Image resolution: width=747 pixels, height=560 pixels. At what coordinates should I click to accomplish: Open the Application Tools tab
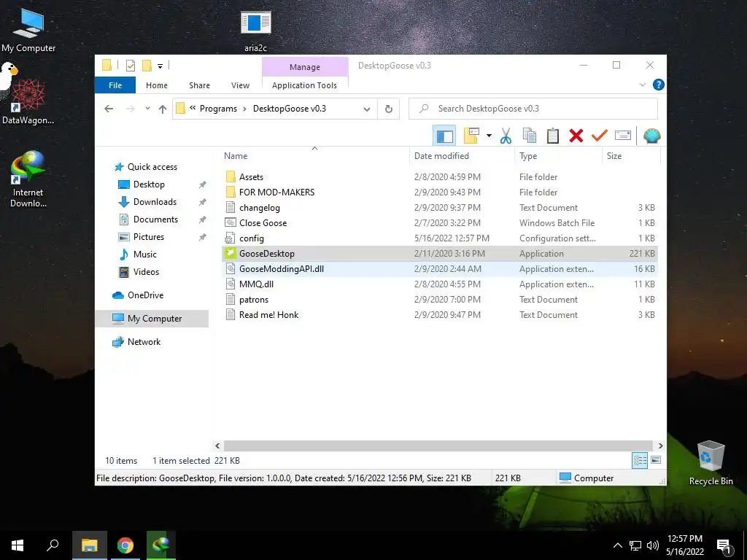pos(304,85)
